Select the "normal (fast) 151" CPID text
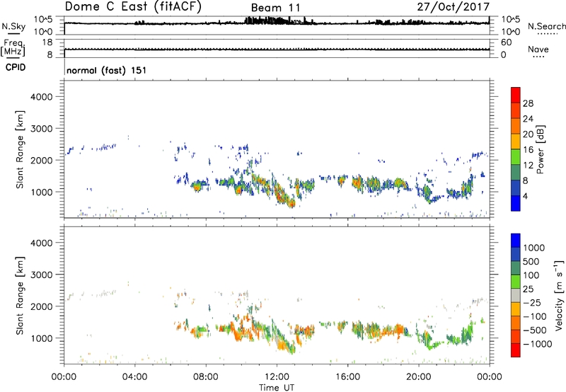The image size is (566, 392). coord(107,70)
